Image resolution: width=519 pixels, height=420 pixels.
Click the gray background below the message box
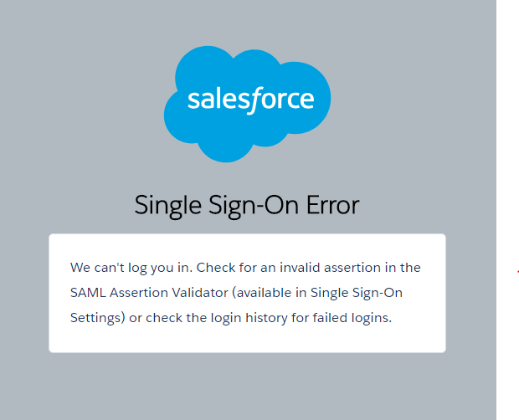pyautogui.click(x=247, y=385)
